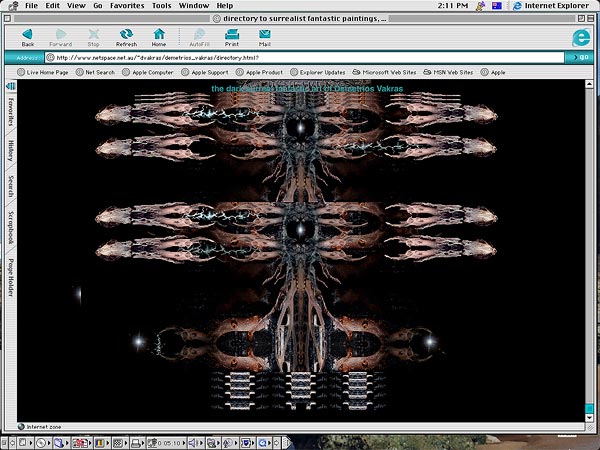Click the Apple Product favorite link

tap(259, 72)
